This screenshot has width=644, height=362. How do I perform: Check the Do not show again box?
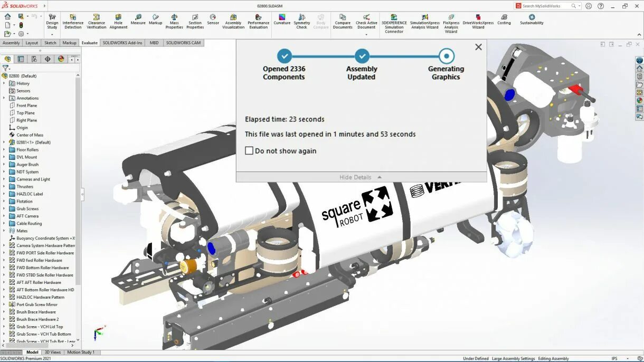click(249, 150)
